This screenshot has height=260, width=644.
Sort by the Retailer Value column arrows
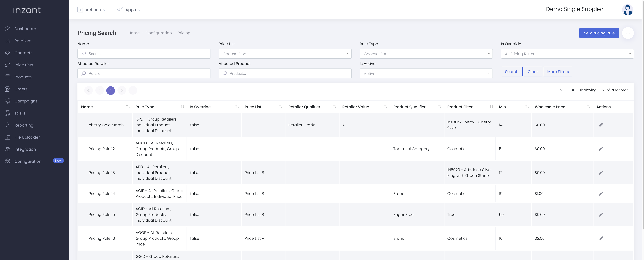386,106
